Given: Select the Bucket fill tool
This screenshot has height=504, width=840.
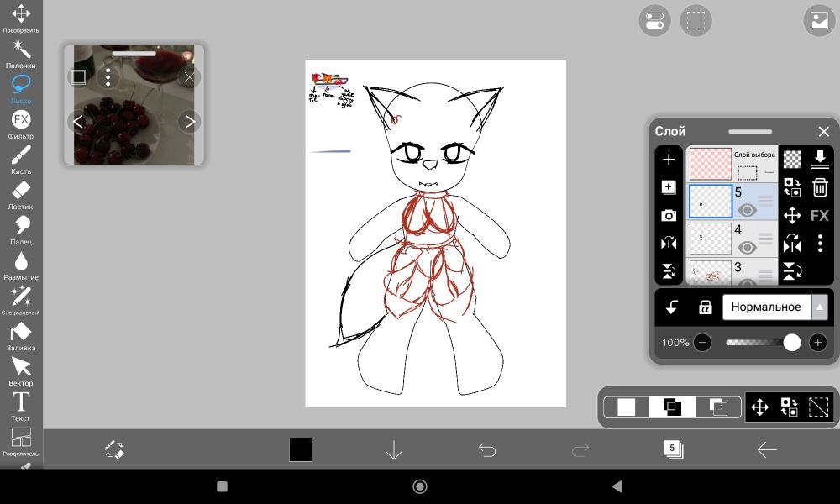Looking at the screenshot, I should click(21, 336).
